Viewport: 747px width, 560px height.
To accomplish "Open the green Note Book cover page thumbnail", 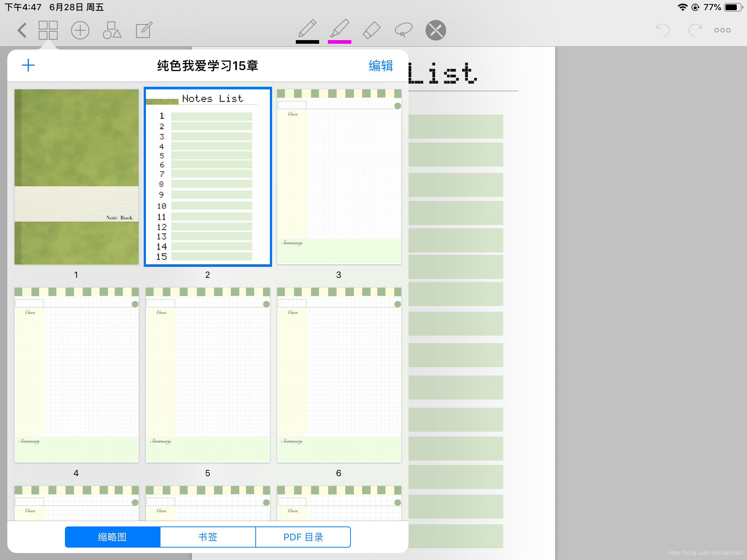I will pyautogui.click(x=77, y=177).
